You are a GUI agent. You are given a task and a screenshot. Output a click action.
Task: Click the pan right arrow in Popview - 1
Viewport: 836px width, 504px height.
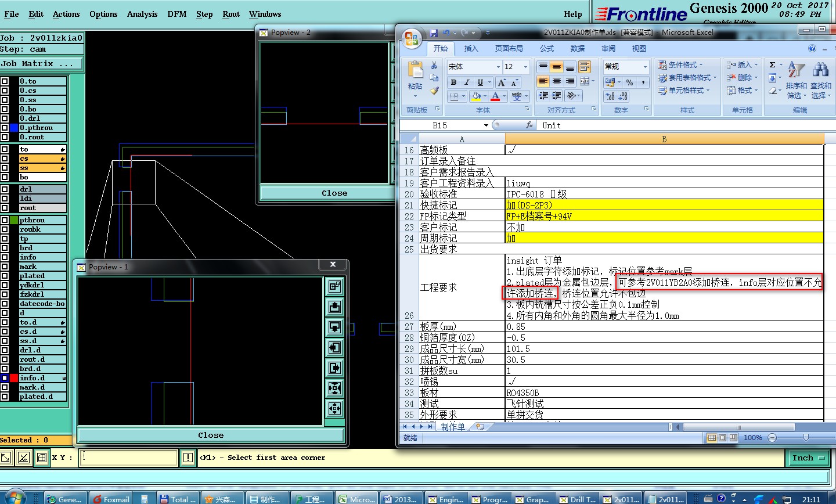click(335, 368)
